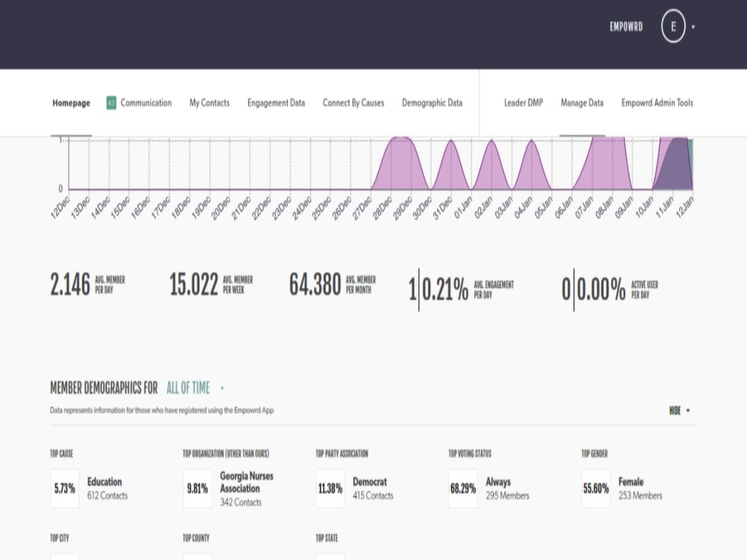Go to My Contacts
The width and height of the screenshot is (747, 560).
210,103
